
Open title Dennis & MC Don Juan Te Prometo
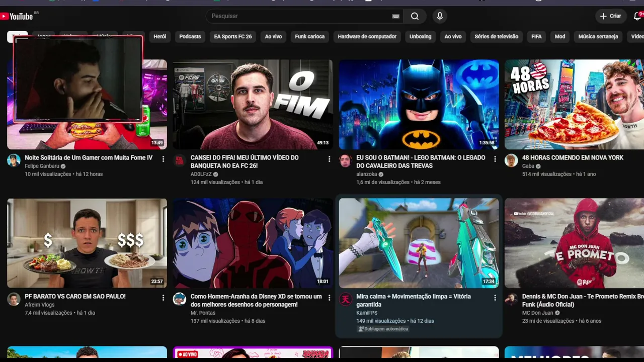click(x=583, y=301)
